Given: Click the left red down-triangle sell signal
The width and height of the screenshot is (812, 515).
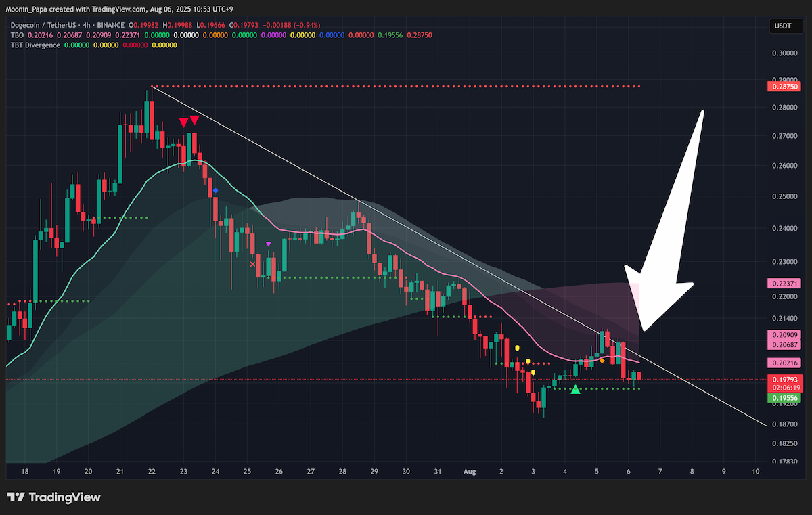Looking at the screenshot, I should pos(183,122).
